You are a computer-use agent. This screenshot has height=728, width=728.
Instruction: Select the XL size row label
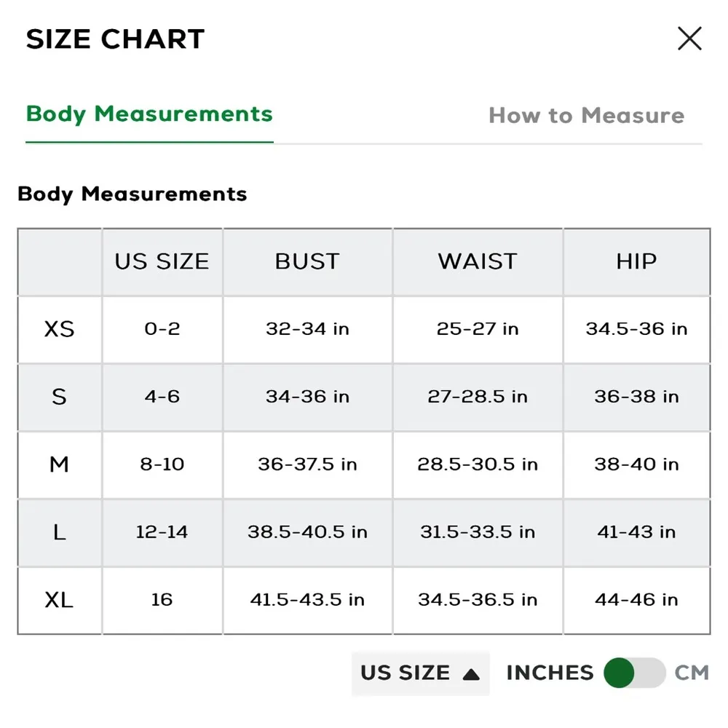[x=60, y=601]
